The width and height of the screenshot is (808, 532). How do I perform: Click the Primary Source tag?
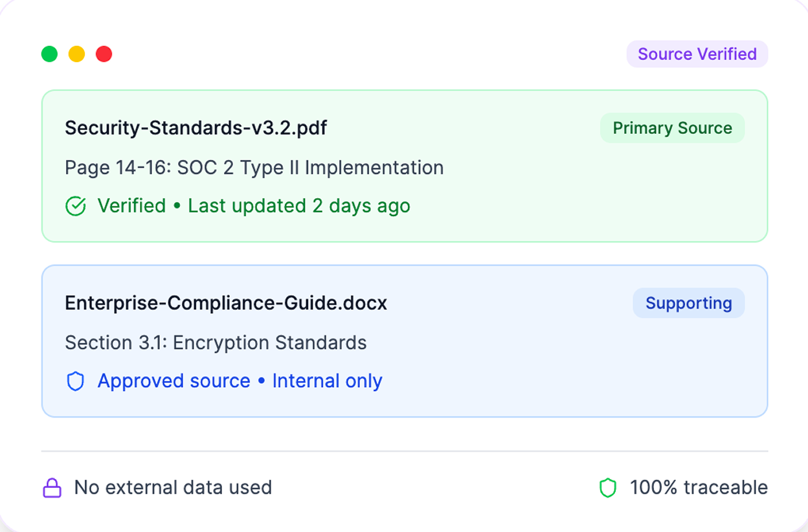pyautogui.click(x=672, y=128)
